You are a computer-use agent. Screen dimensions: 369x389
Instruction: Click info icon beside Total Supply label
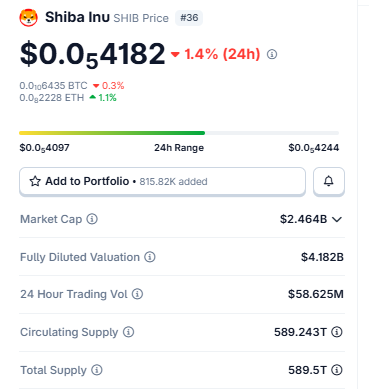tap(97, 370)
